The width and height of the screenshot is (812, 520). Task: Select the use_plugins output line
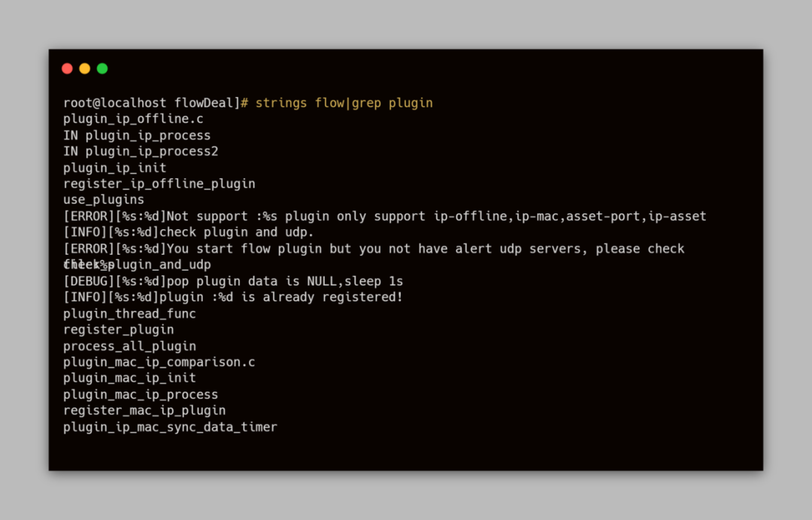(103, 200)
